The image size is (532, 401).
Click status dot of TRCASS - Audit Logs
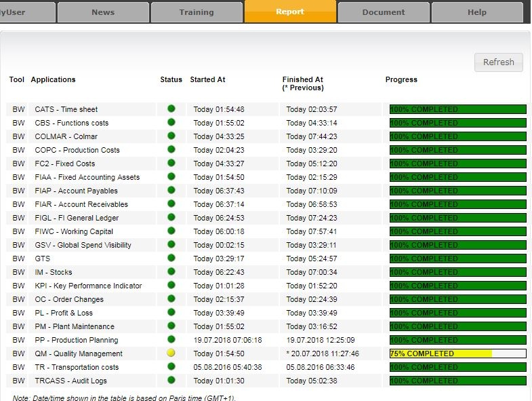[171, 380]
